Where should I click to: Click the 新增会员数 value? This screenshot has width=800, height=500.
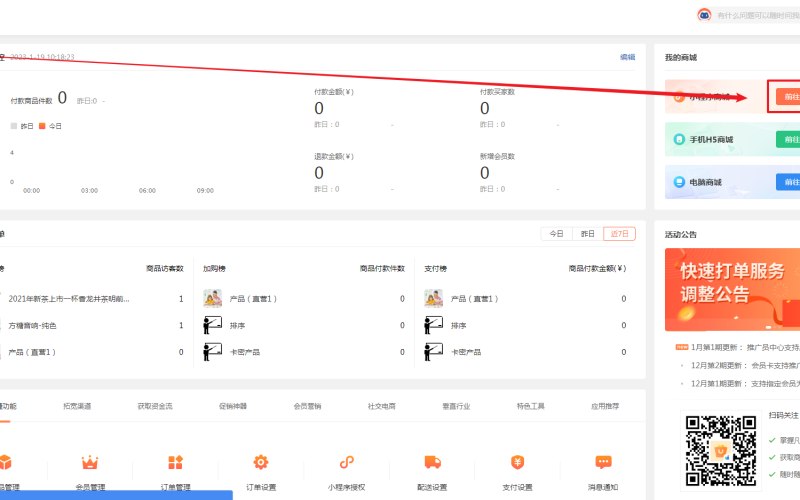(x=485, y=173)
